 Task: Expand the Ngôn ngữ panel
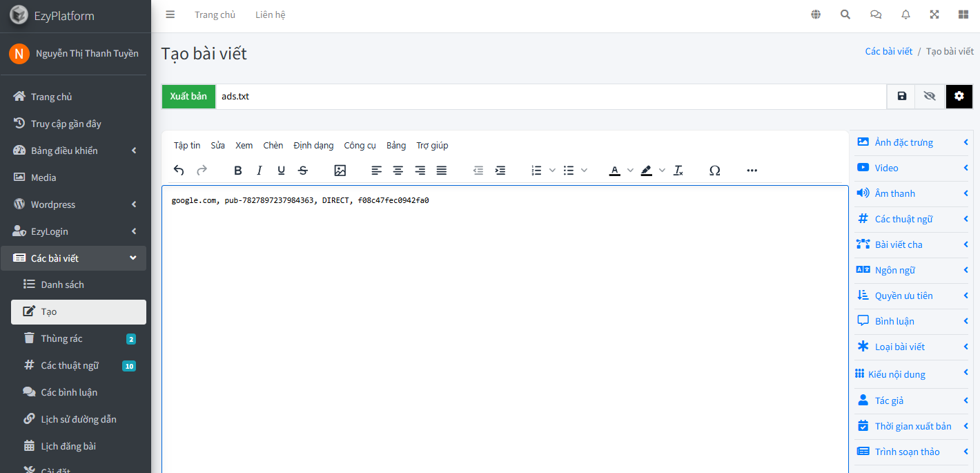pyautogui.click(x=911, y=270)
